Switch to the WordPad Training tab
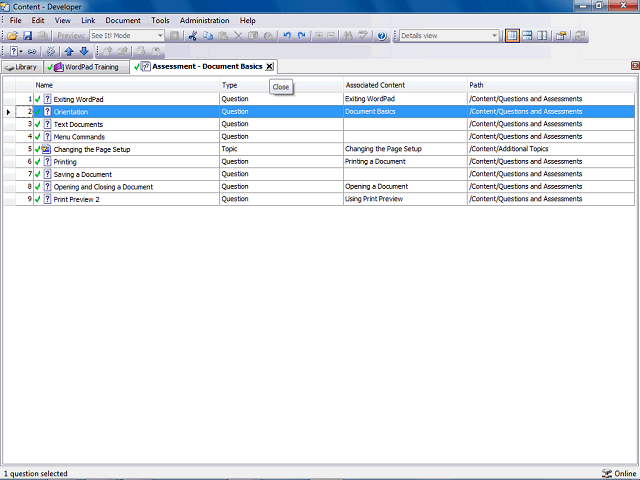The width and height of the screenshot is (640, 480). 87,67
